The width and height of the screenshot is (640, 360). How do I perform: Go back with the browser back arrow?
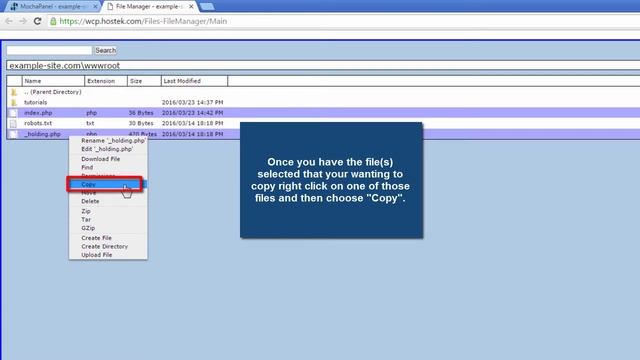(x=9, y=21)
